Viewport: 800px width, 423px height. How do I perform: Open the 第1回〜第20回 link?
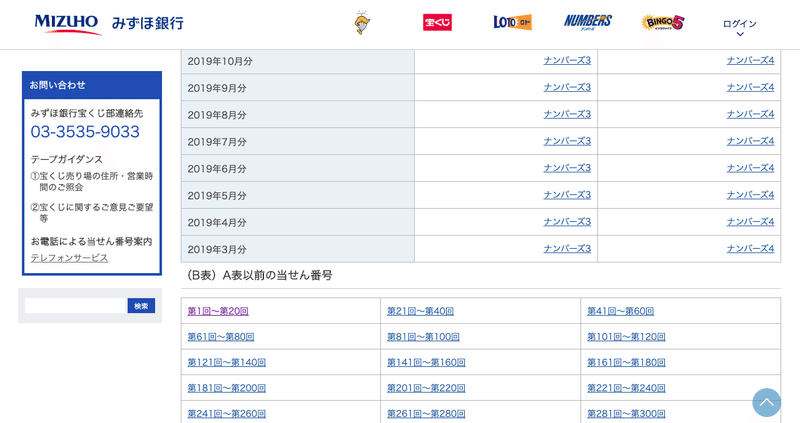218,311
